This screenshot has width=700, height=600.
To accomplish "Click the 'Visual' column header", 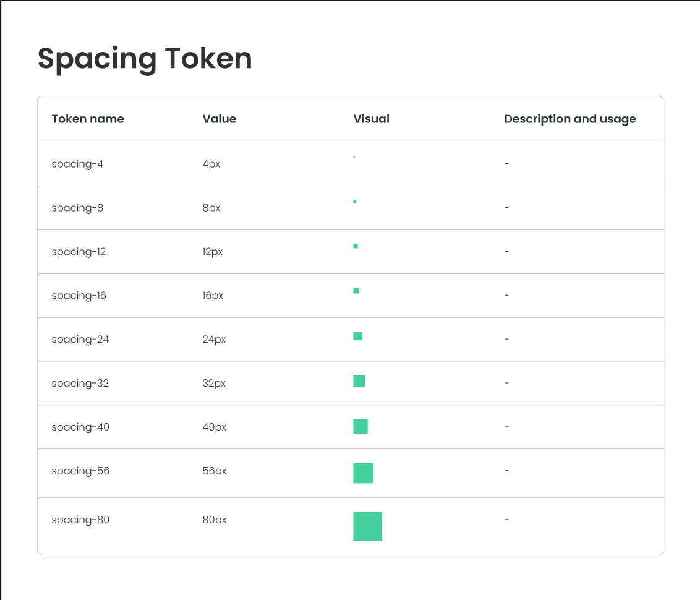I will pyautogui.click(x=372, y=119).
